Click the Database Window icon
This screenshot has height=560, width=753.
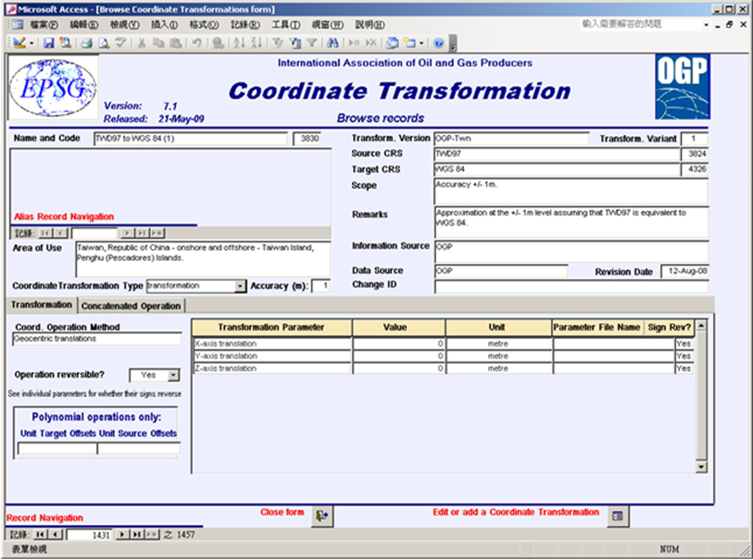pyautogui.click(x=393, y=44)
